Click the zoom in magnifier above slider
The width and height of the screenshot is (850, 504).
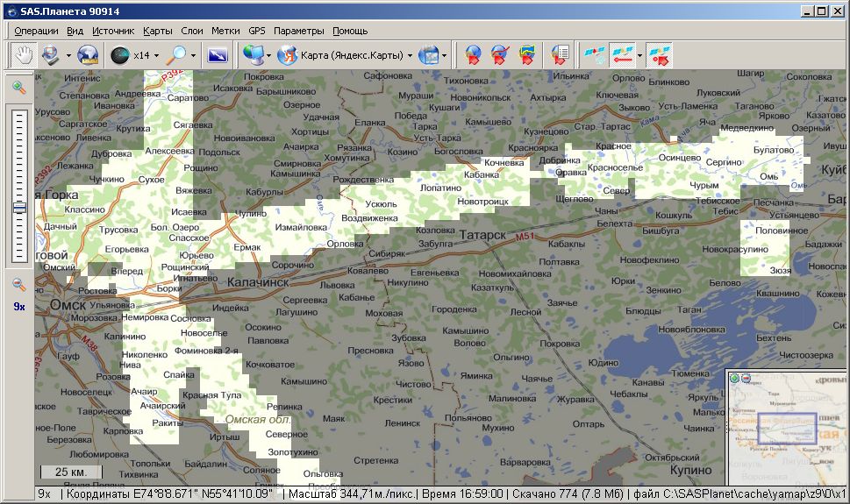18,88
